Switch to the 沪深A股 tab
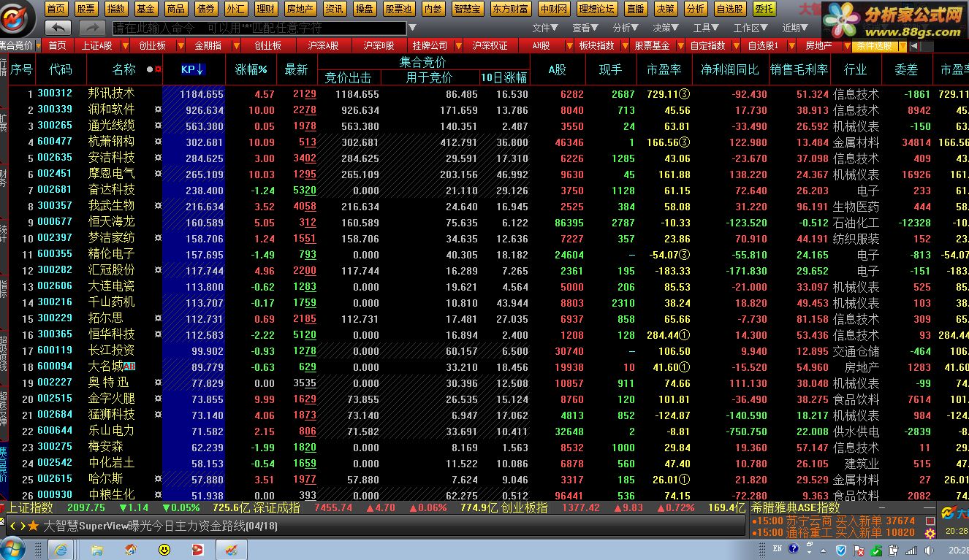The image size is (969, 560). point(323,45)
